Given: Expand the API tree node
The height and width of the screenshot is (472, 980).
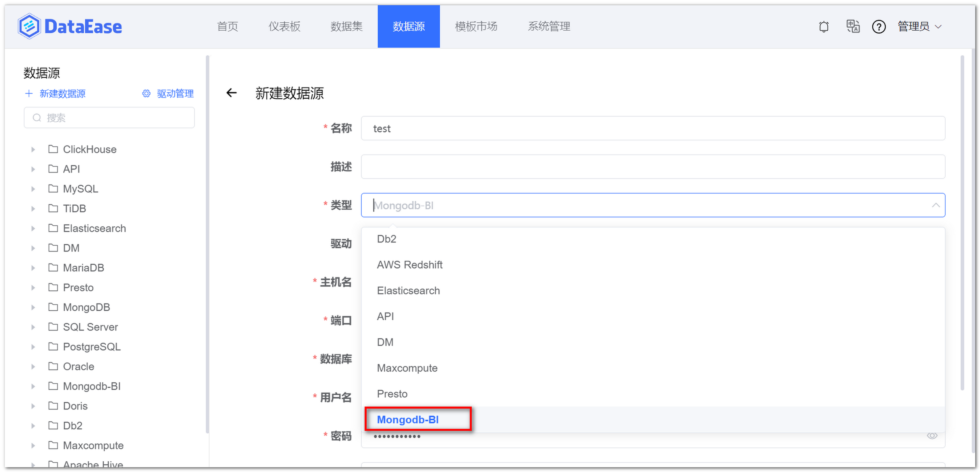Looking at the screenshot, I should pos(33,169).
